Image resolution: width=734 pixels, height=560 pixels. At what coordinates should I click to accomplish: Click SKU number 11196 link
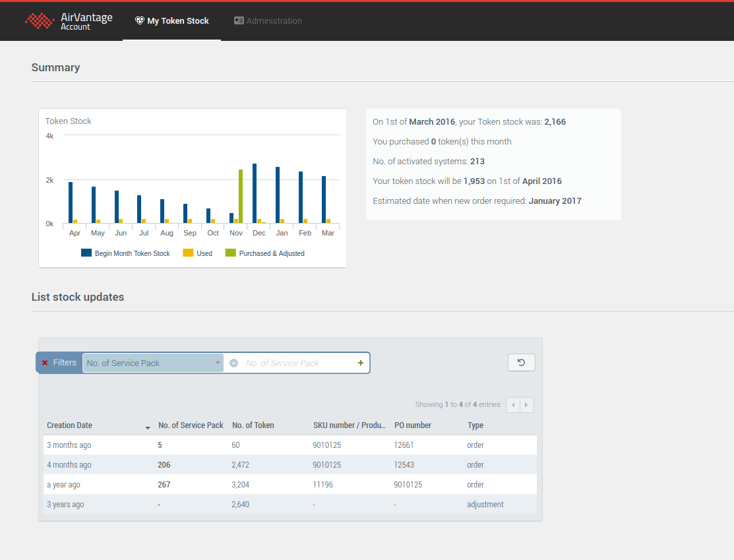pyautogui.click(x=323, y=485)
